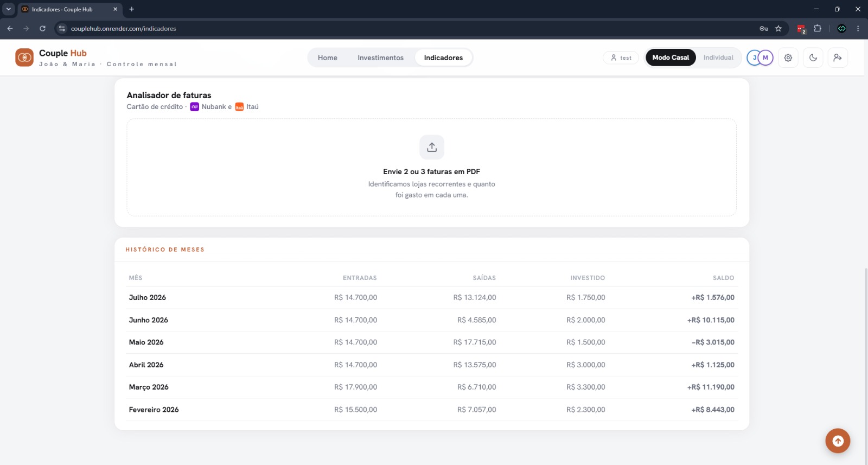Click the 'R$ 15.500,00' entradas value
This screenshot has height=465, width=868.
(356, 410)
